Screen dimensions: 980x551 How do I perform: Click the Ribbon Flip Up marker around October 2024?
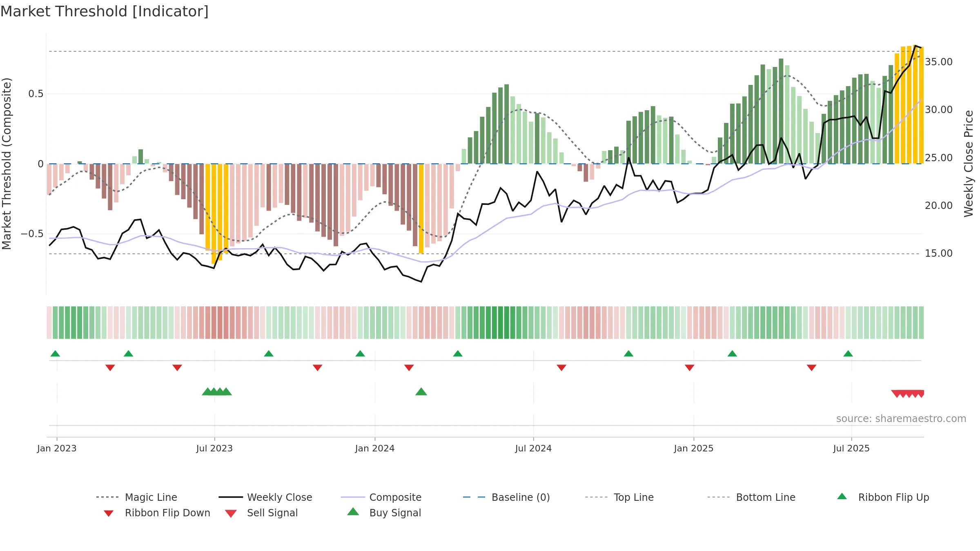pos(628,353)
